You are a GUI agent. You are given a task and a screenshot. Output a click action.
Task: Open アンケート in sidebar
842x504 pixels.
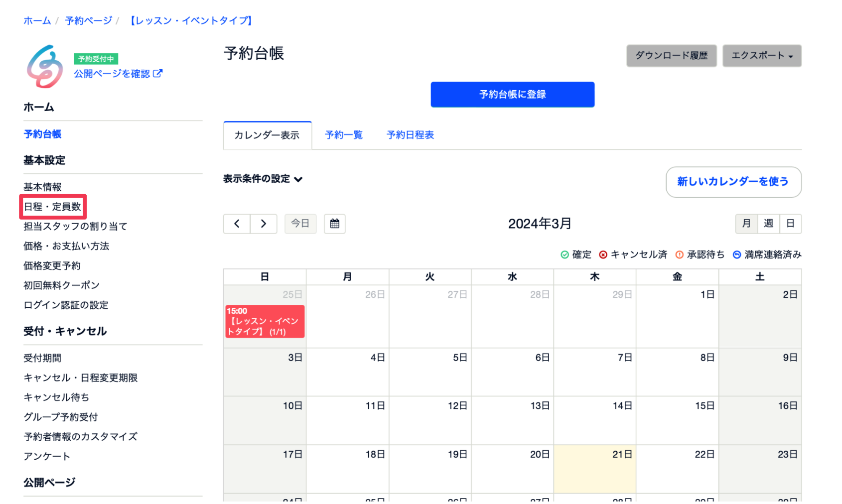[x=47, y=457]
